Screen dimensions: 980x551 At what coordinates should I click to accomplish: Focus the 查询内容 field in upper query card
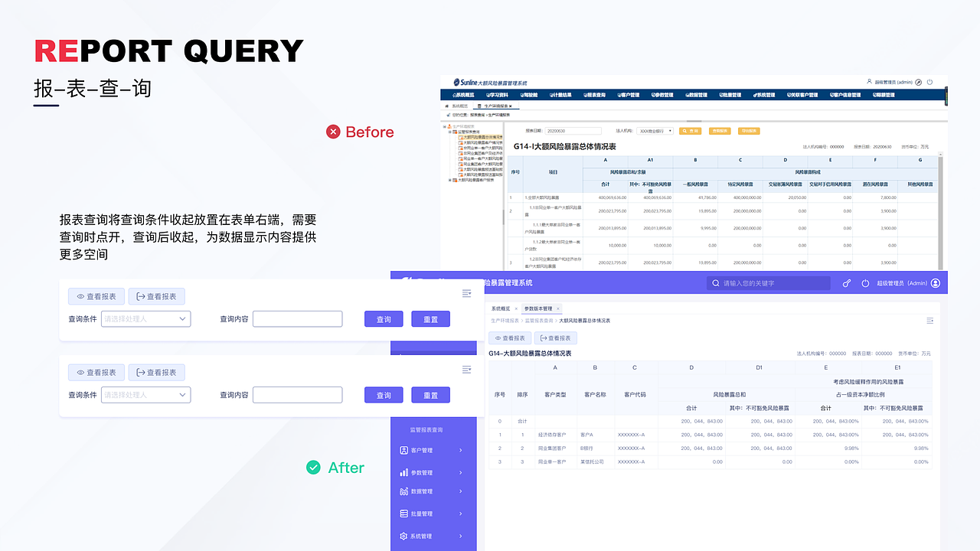[297, 319]
